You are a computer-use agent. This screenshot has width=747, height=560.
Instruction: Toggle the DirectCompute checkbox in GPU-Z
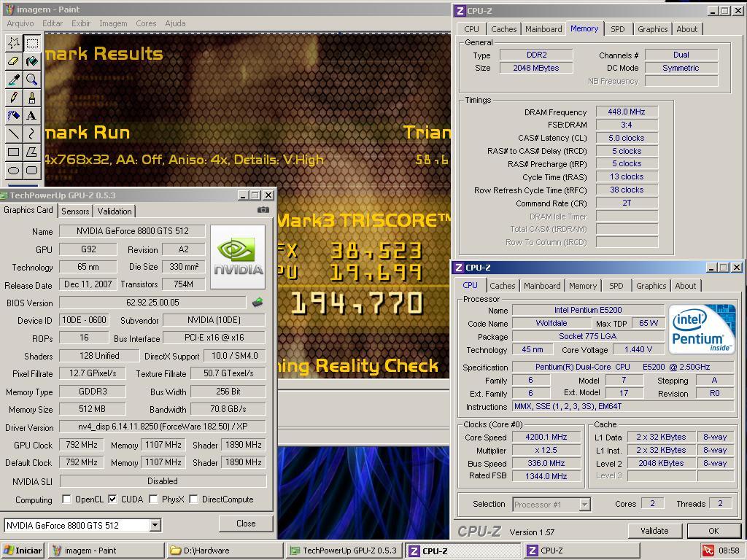[193, 499]
